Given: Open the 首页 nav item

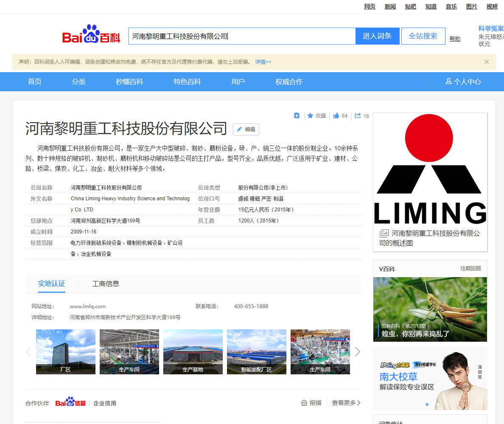Looking at the screenshot, I should tap(34, 81).
